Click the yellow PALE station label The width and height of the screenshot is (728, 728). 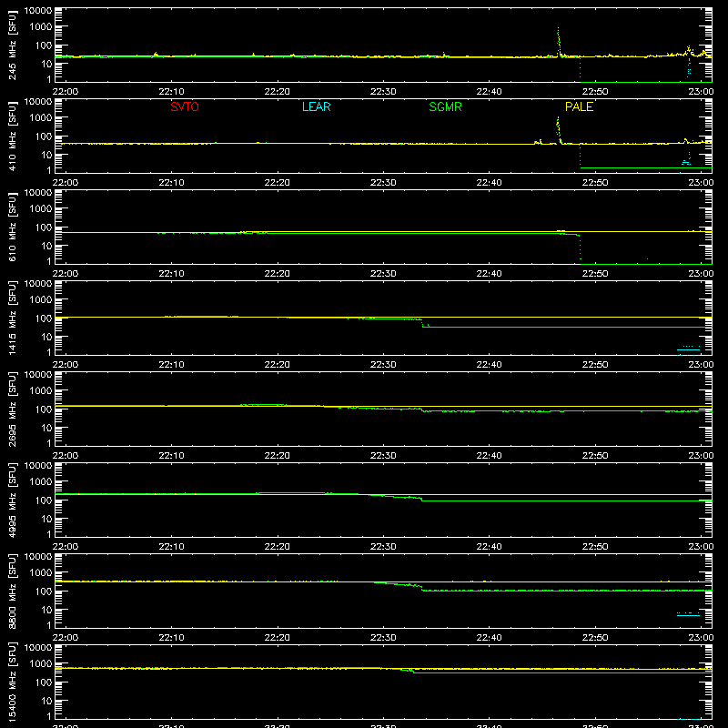point(579,106)
